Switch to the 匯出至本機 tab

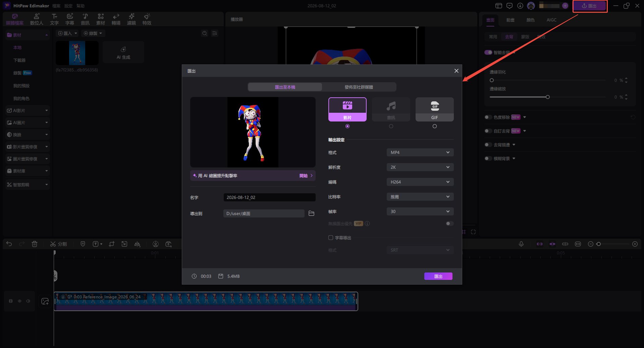tap(285, 87)
